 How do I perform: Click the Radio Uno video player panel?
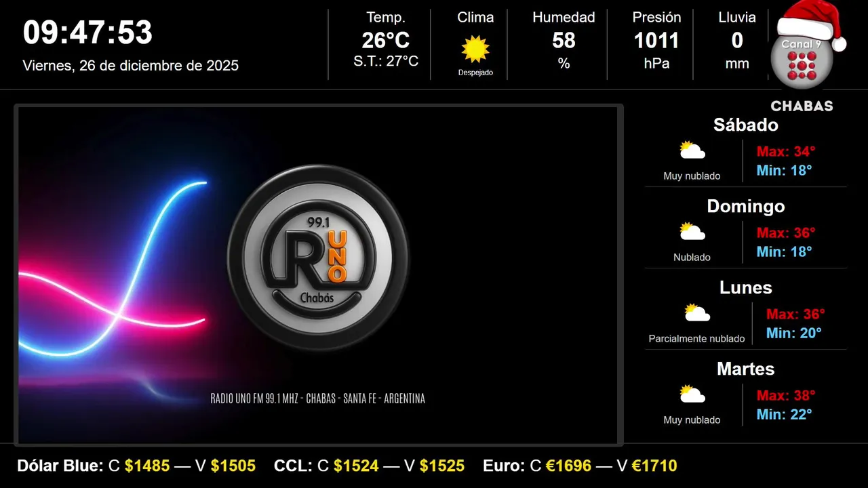[318, 275]
